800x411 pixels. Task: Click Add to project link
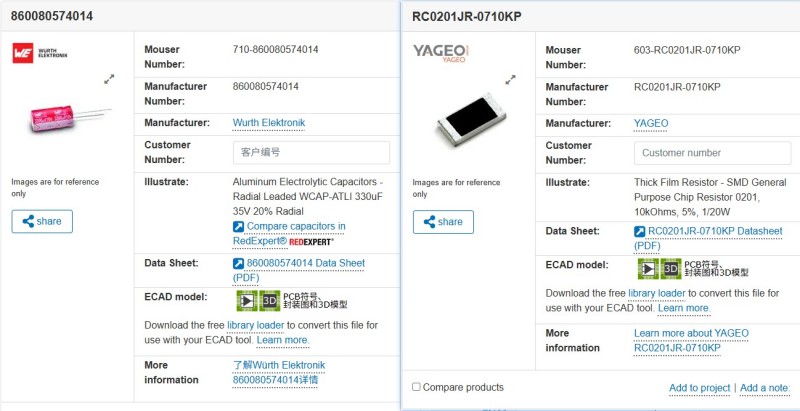(699, 388)
